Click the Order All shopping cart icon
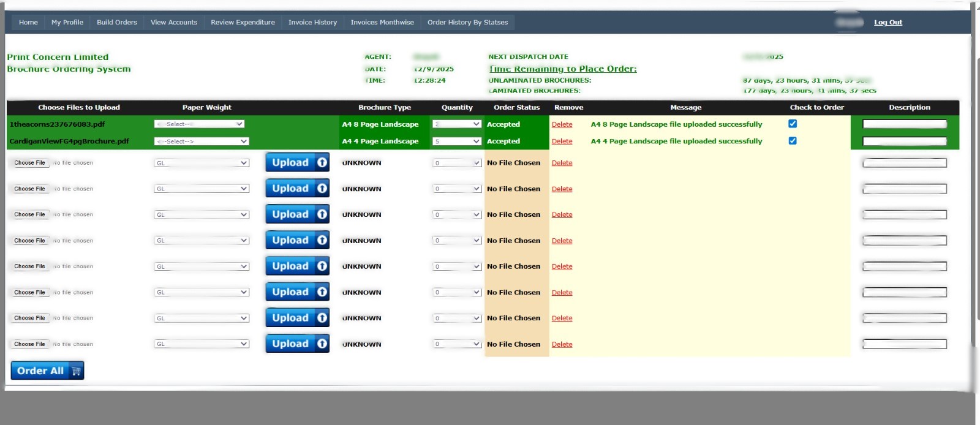 point(76,371)
